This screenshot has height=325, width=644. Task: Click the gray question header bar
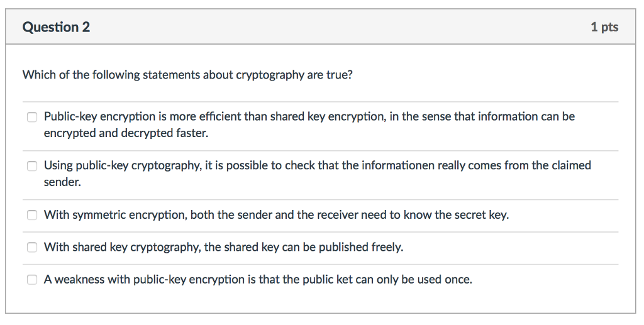[320, 27]
